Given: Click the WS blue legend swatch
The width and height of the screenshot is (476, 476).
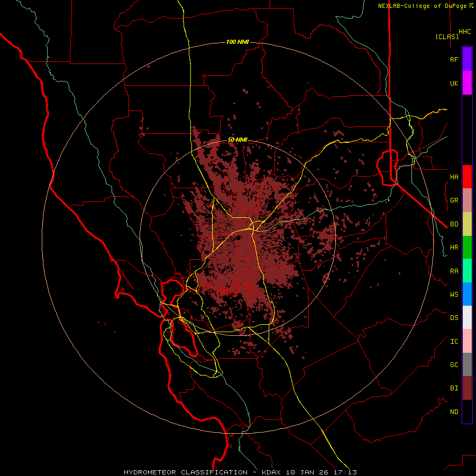Looking at the screenshot, I should tap(467, 294).
